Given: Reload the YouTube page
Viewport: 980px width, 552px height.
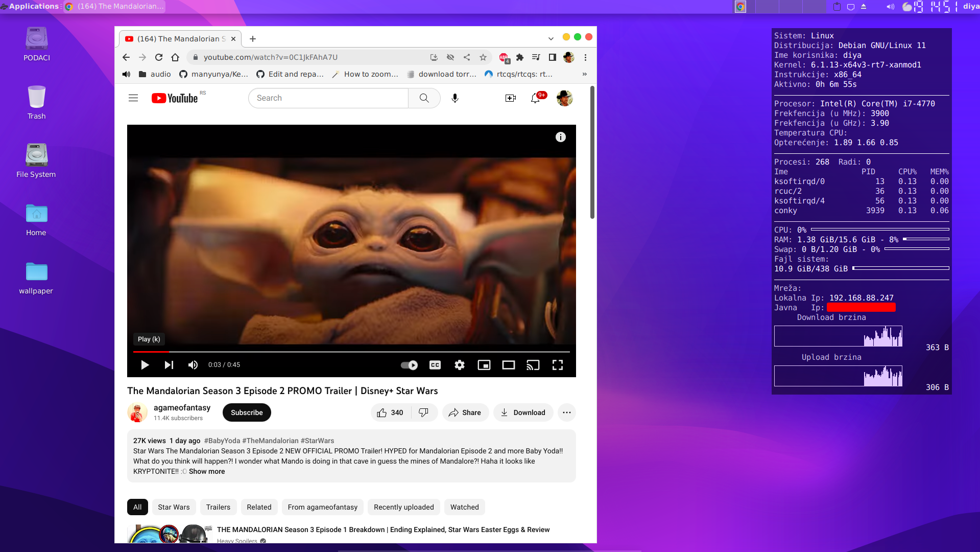Looking at the screenshot, I should 159,57.
